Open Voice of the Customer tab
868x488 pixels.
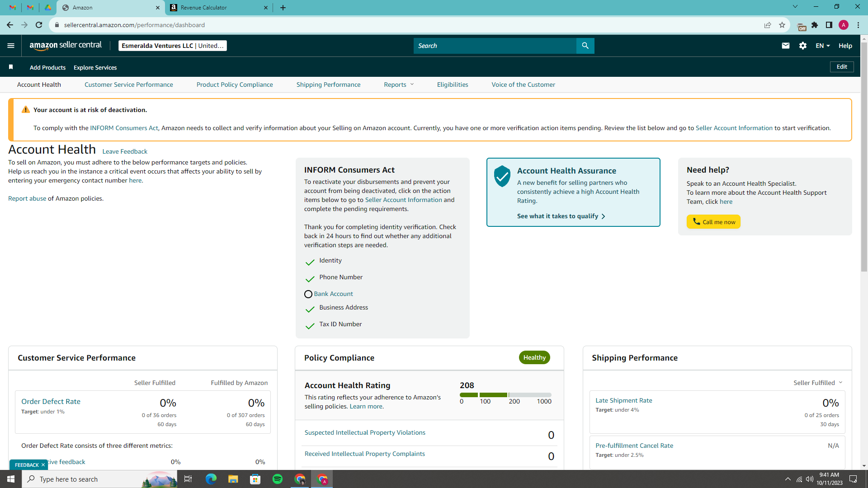click(523, 84)
